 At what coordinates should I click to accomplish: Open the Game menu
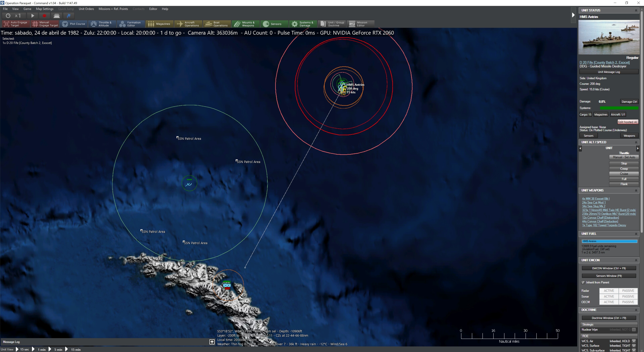27,9
